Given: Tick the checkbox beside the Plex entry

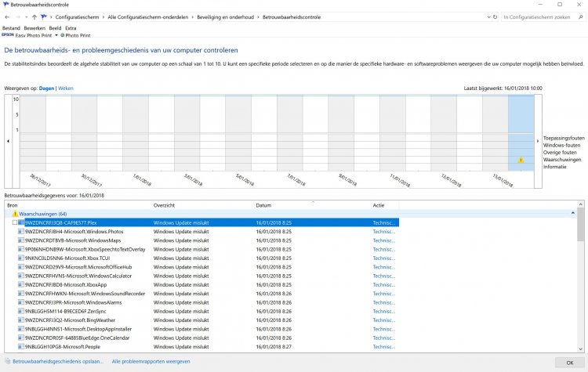Looking at the screenshot, I should pyautogui.click(x=14, y=222).
